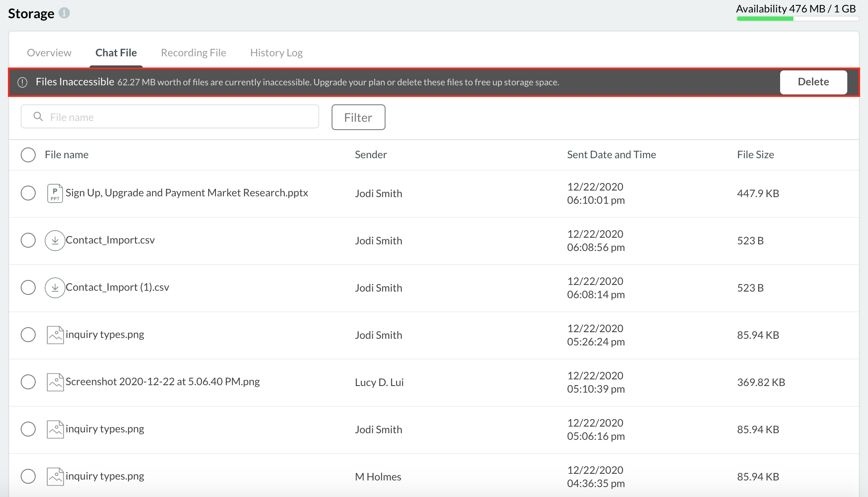Click sender Lucy D. Lui
Viewport: 868px width, 497px height.
379,382
